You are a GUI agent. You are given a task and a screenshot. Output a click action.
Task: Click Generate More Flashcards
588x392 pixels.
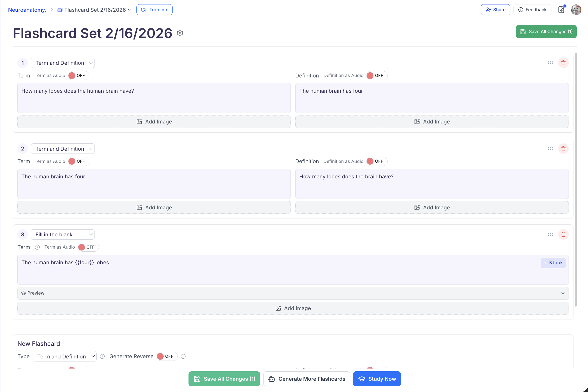(307, 379)
